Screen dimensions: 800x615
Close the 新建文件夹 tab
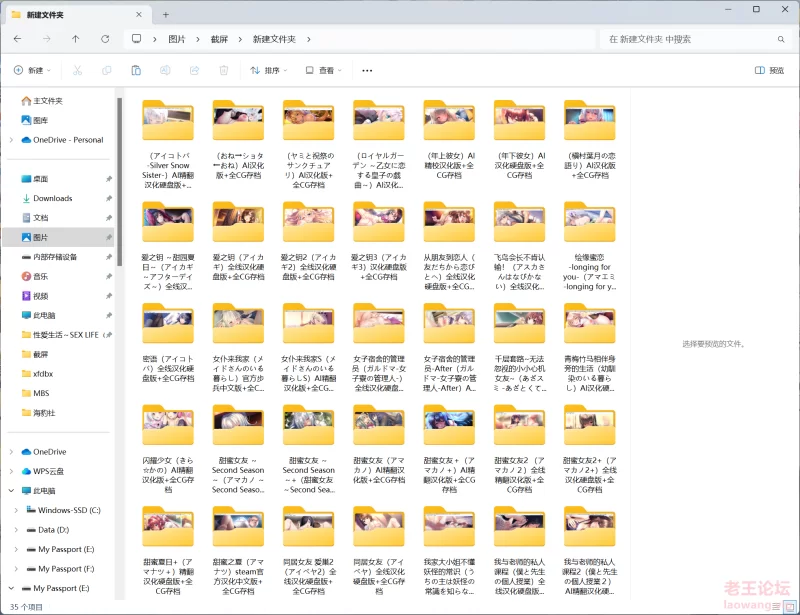coord(139,15)
